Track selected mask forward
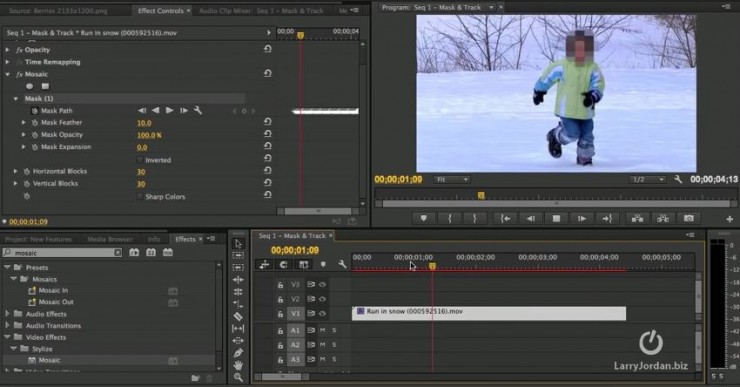The image size is (740, 387). click(x=169, y=110)
